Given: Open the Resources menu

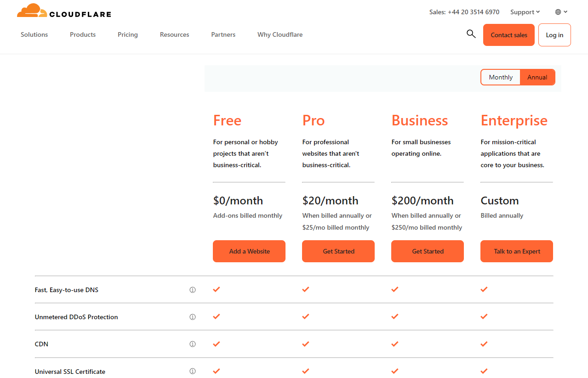Looking at the screenshot, I should (174, 34).
